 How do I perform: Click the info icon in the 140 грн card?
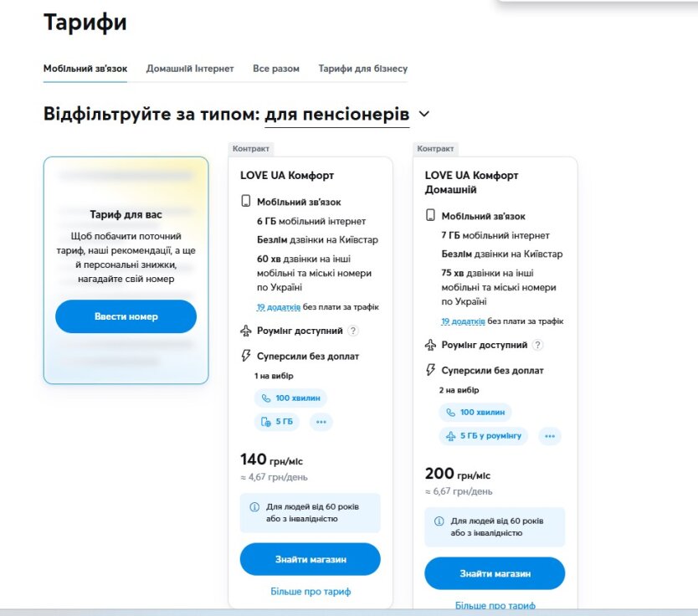point(254,507)
